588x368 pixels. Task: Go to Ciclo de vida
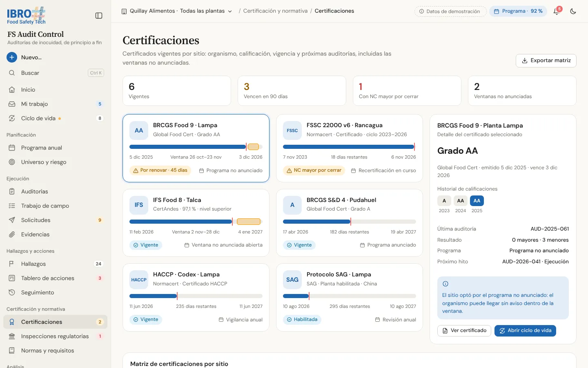point(55,118)
